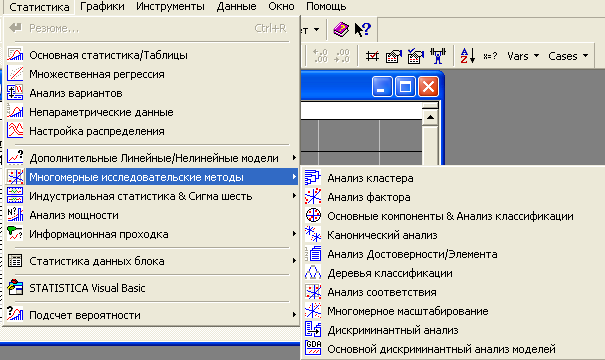Screen dimensions: 605x360
Task: Open the Инструменты menu
Action: (x=170, y=7)
